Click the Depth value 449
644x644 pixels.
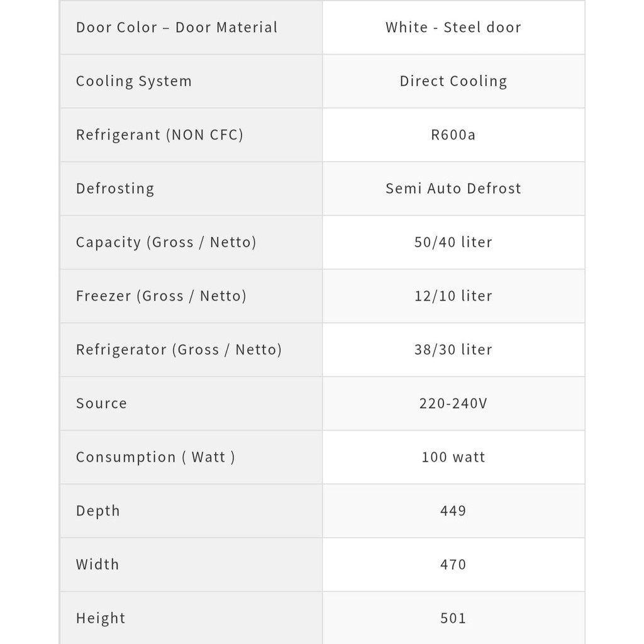pyautogui.click(x=453, y=511)
